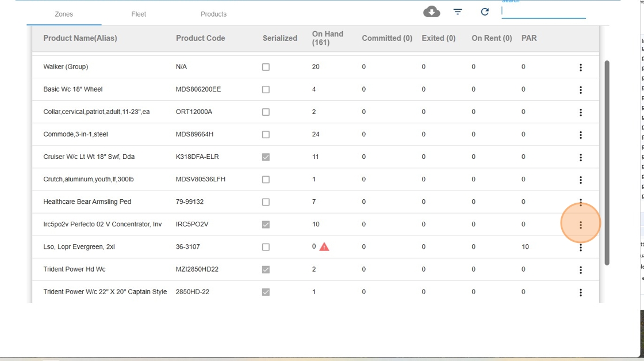The width and height of the screenshot is (644, 361).
Task: Toggle Serialized checkbox for Basic Wc 18" Wheel
Action: click(266, 90)
